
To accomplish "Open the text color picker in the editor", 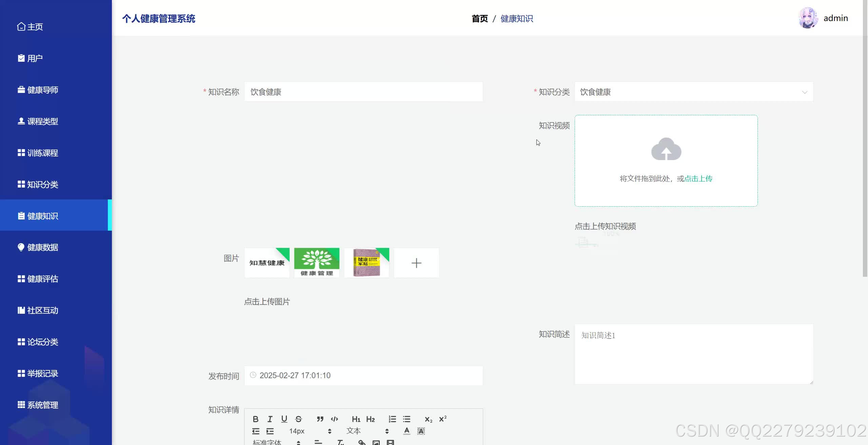I will tap(407, 431).
